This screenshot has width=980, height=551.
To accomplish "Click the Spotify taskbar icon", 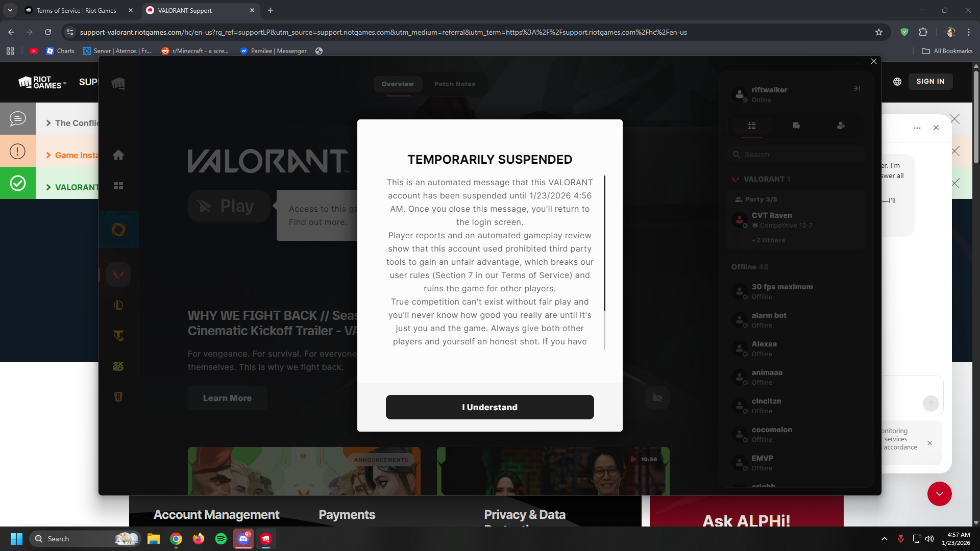I will pos(221,539).
